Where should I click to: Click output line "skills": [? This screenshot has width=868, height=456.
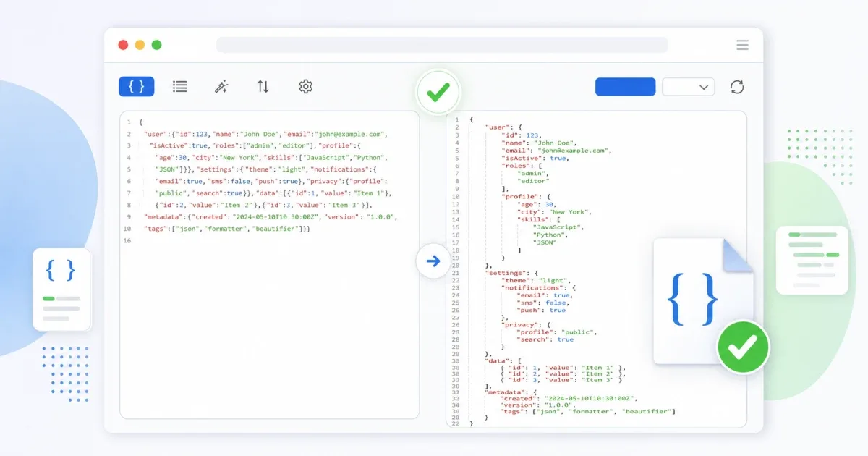click(x=538, y=219)
